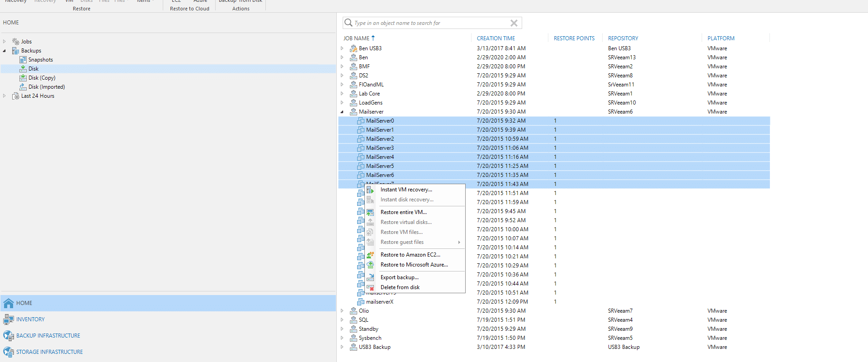Click the Disk backup icon
868x362 pixels.
[23, 69]
